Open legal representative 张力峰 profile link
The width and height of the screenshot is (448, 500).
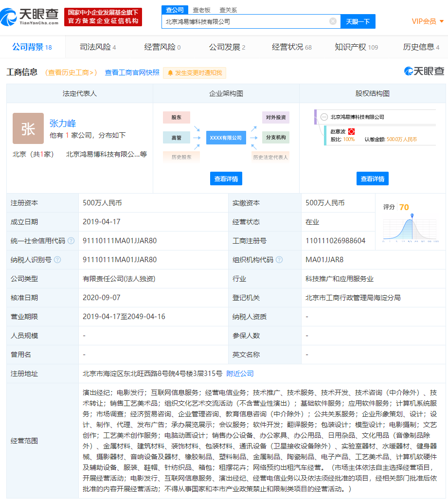(63, 124)
